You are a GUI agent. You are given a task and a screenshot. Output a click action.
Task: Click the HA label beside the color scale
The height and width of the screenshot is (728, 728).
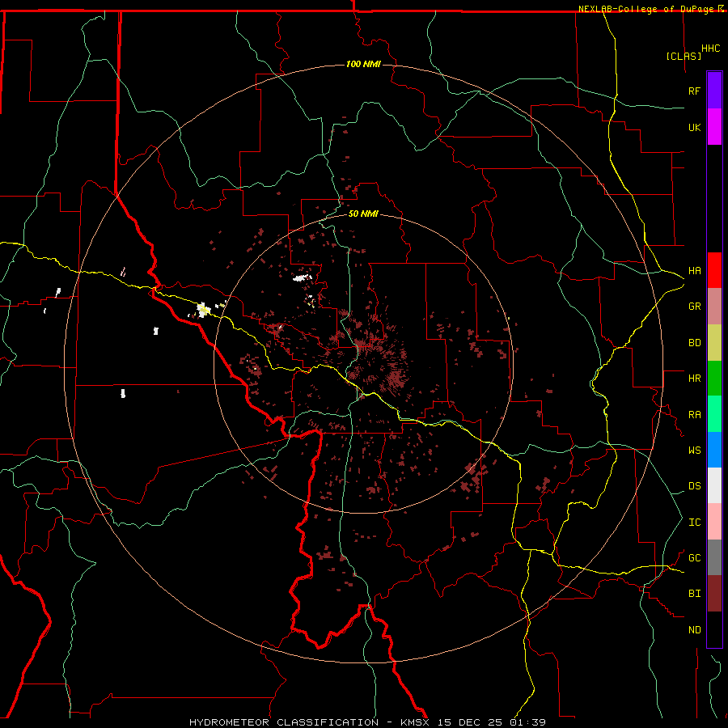tap(694, 271)
